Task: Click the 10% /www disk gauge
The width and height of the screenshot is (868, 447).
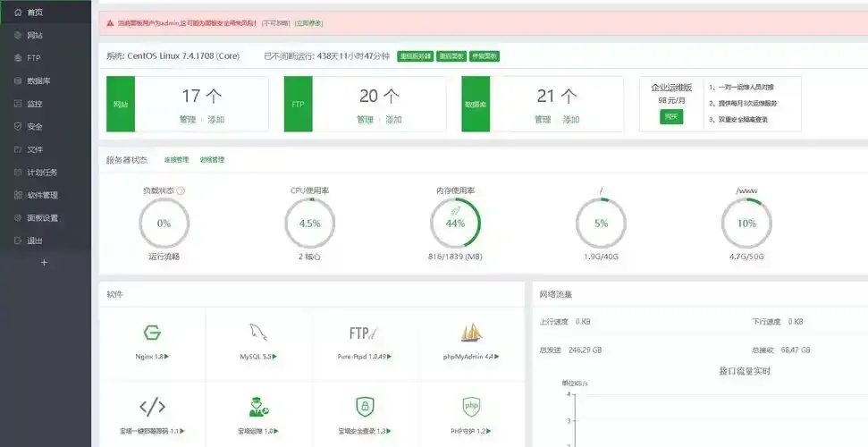Action: 746,223
